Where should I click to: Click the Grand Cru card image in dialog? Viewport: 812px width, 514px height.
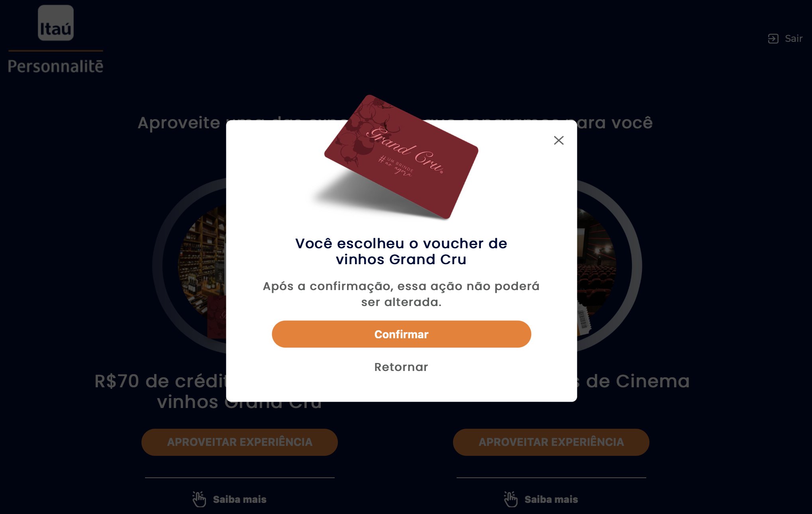(x=401, y=157)
